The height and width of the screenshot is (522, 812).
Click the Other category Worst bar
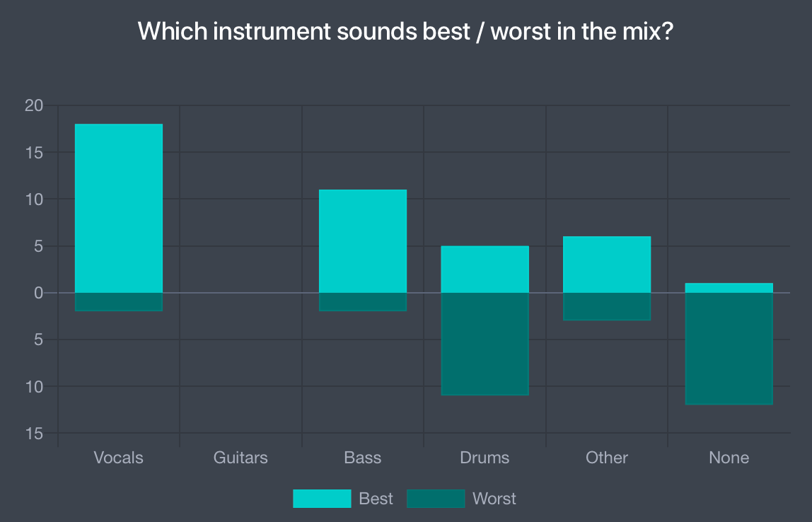(607, 306)
